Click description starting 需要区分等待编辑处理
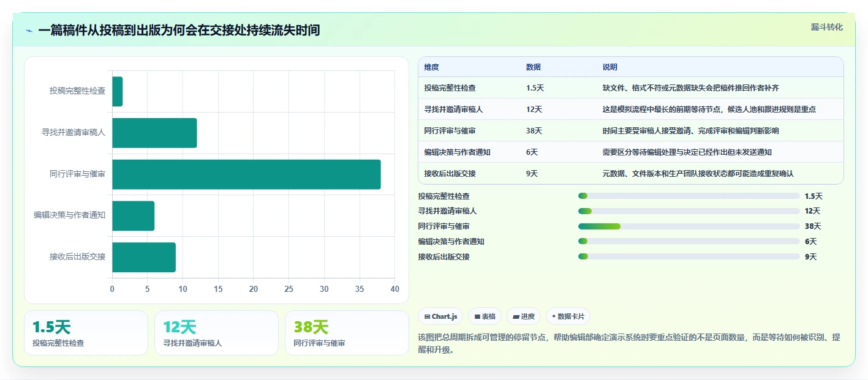 [x=687, y=152]
